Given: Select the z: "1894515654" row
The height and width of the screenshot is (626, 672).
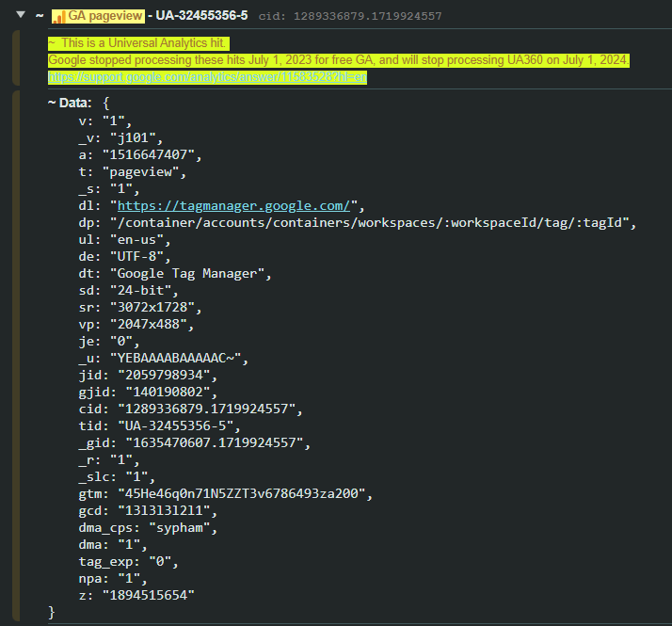Looking at the screenshot, I should (136, 596).
